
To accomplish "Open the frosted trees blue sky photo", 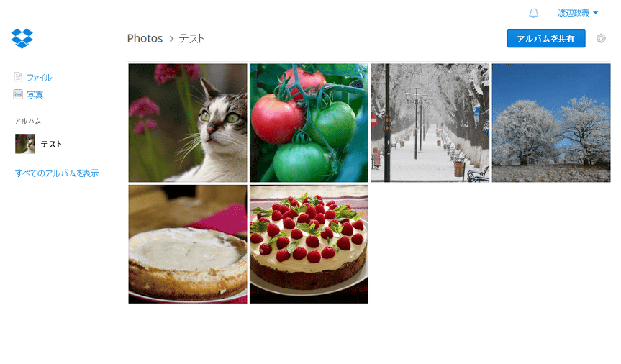I will [x=551, y=123].
